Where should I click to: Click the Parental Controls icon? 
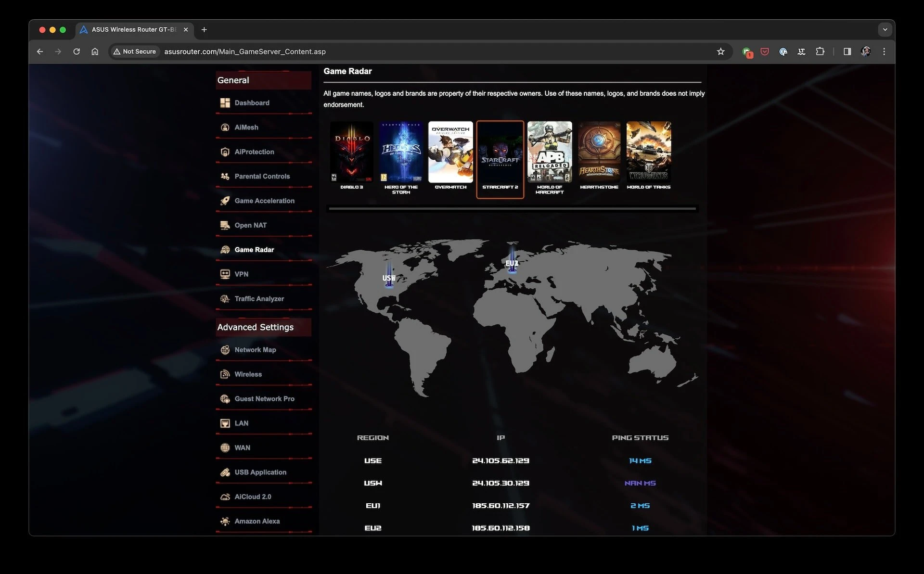225,177
